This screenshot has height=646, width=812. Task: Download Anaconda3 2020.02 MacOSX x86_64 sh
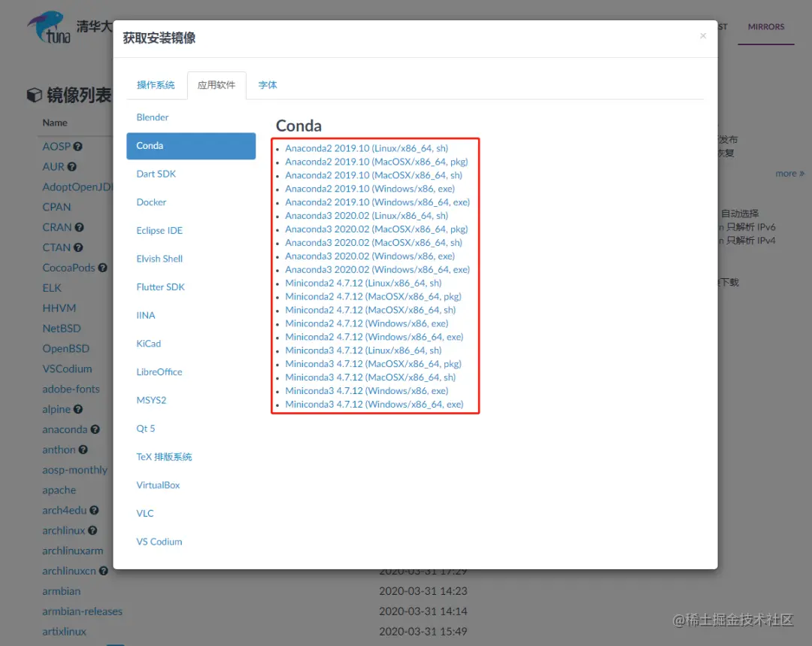point(374,242)
